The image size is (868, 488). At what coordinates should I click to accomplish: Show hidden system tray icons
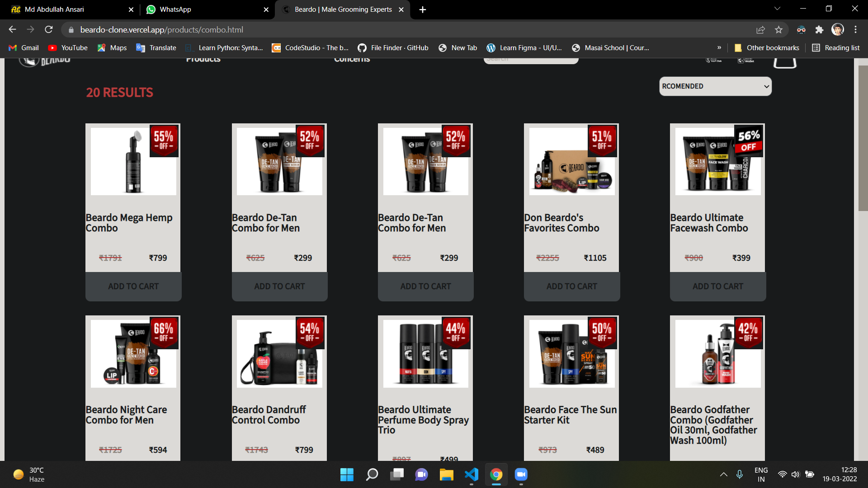click(723, 474)
